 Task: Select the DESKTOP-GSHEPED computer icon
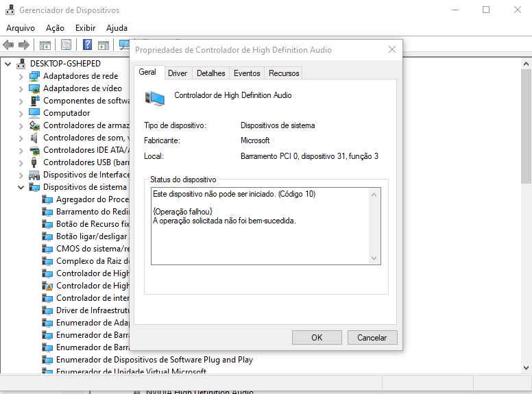(x=21, y=64)
